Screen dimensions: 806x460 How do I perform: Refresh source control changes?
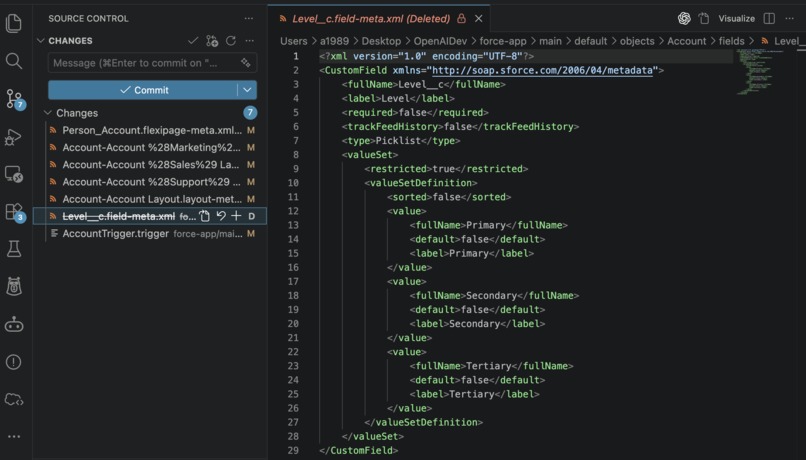point(231,41)
